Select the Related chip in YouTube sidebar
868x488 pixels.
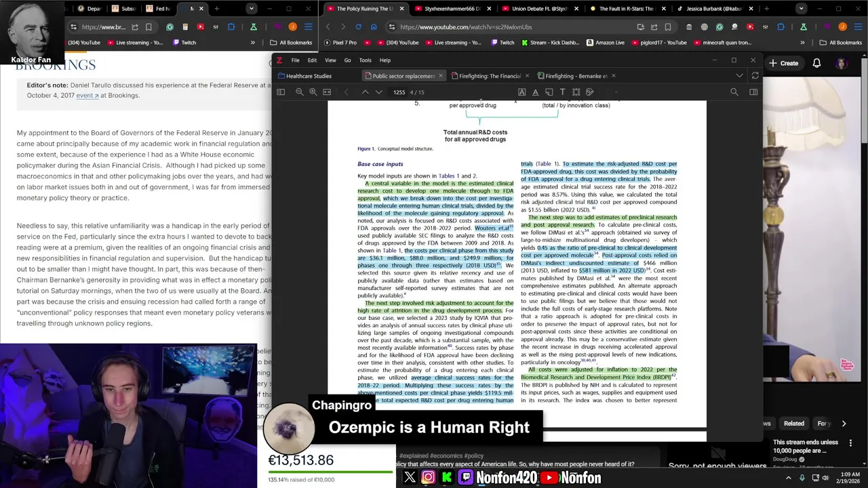(794, 424)
